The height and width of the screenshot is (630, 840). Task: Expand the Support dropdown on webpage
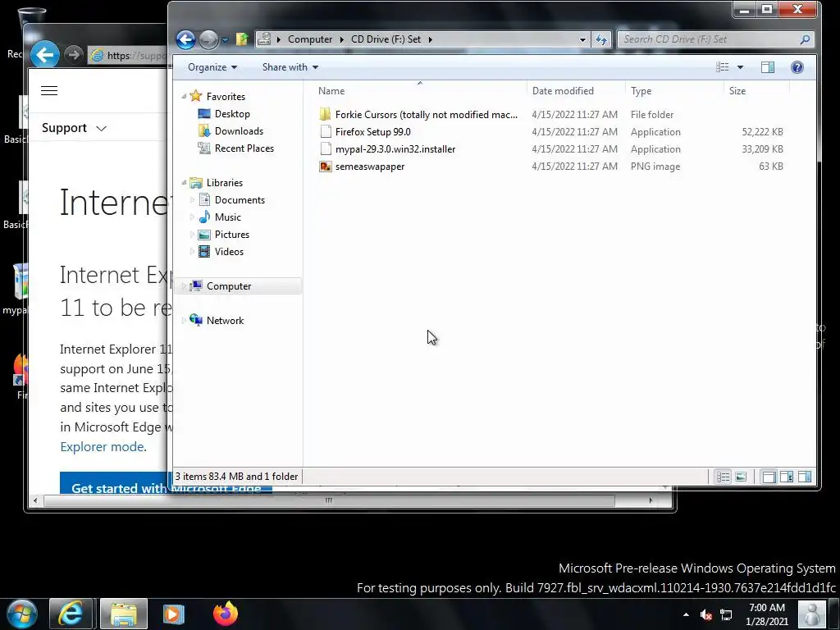click(74, 128)
